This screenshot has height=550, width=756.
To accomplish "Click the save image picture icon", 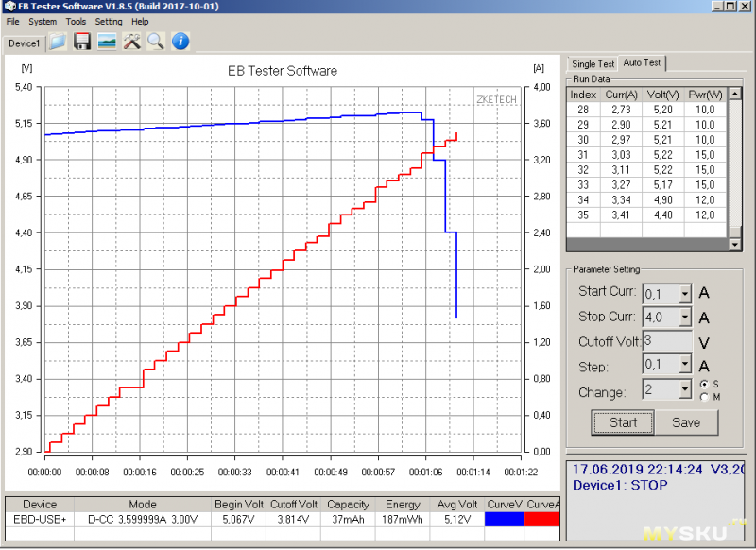I will (x=107, y=42).
